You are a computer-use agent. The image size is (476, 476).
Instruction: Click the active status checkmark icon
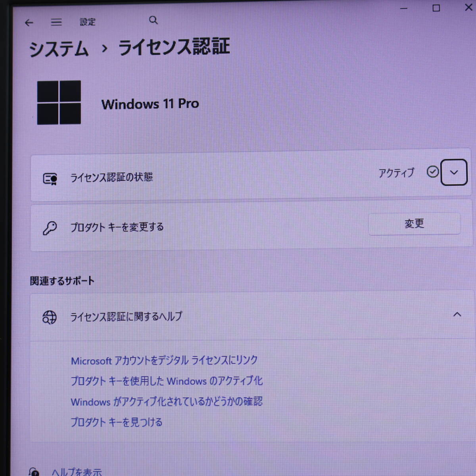[432, 172]
